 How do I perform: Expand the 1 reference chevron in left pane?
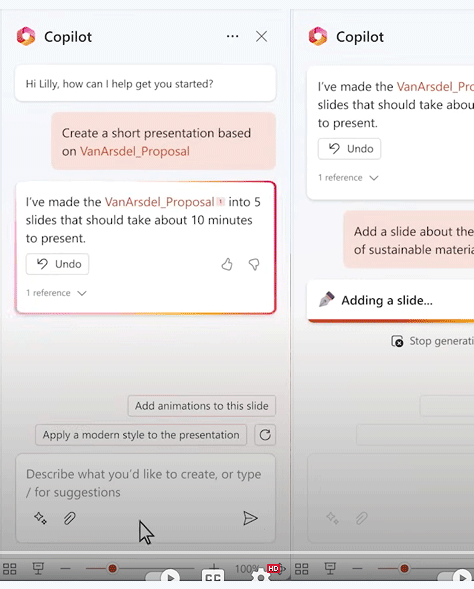pos(82,293)
